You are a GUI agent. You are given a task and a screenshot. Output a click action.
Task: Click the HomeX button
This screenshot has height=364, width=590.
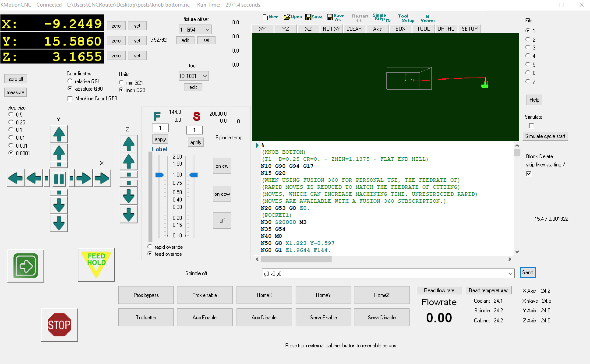(264, 295)
